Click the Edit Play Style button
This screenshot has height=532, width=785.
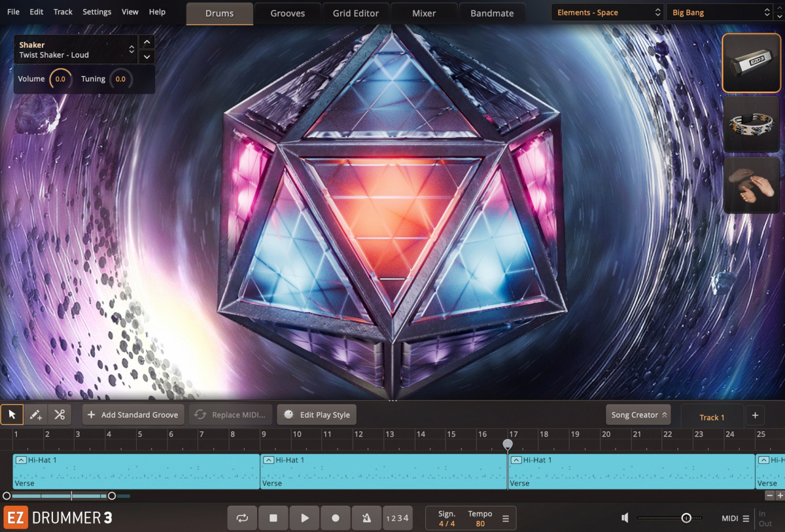[x=317, y=414]
